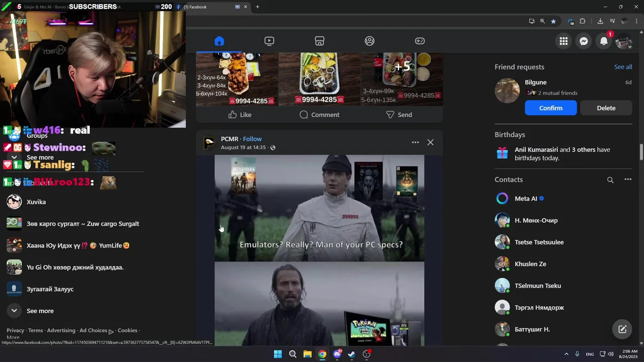Open the +5 more photos thumbnail
This screenshot has height=362, width=644.
coord(402,79)
